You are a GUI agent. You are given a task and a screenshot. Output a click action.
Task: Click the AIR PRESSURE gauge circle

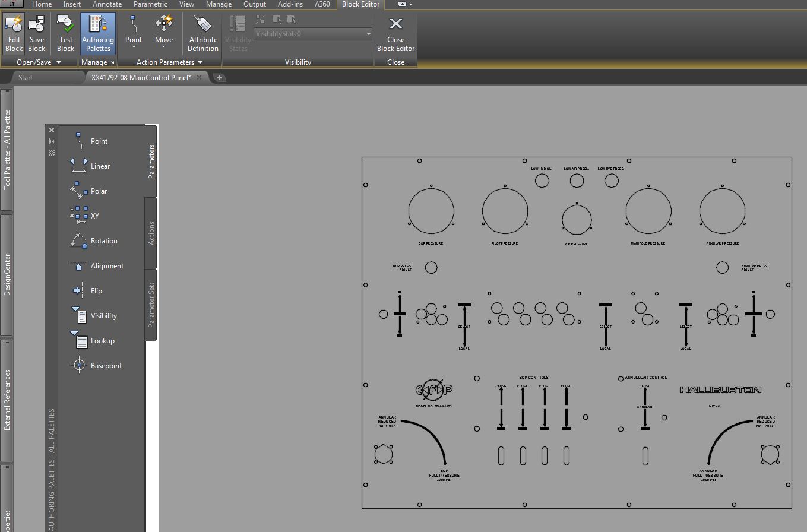coord(577,219)
